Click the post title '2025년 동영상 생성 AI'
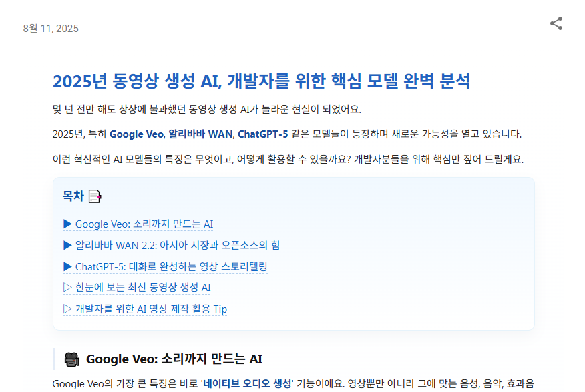585x392 pixels. [261, 81]
